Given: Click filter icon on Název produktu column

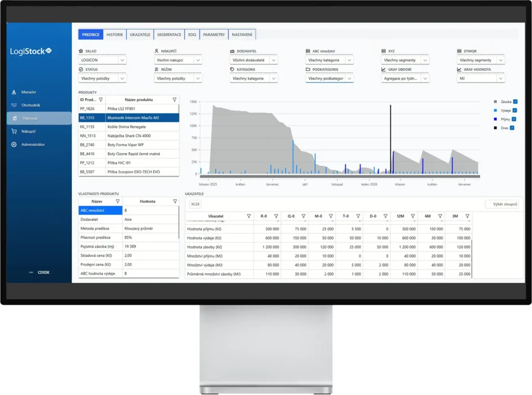Looking at the screenshot, I should pos(175,100).
